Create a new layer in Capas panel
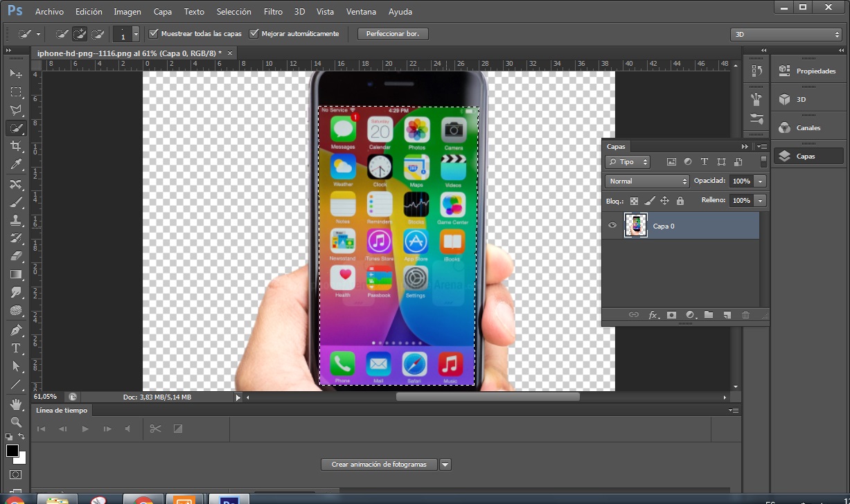The image size is (850, 504). [727, 315]
